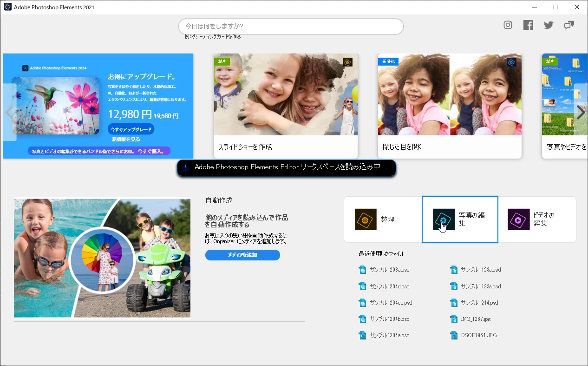The image size is (588, 366).
Task: Click the Photoshop Elements 2024 hummingbird image
Action: (x=56, y=106)
